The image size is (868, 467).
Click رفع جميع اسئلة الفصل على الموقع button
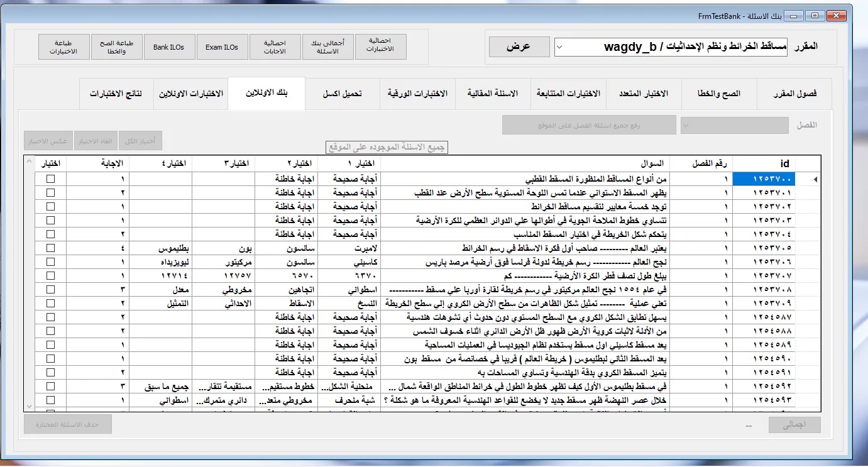[x=589, y=125]
